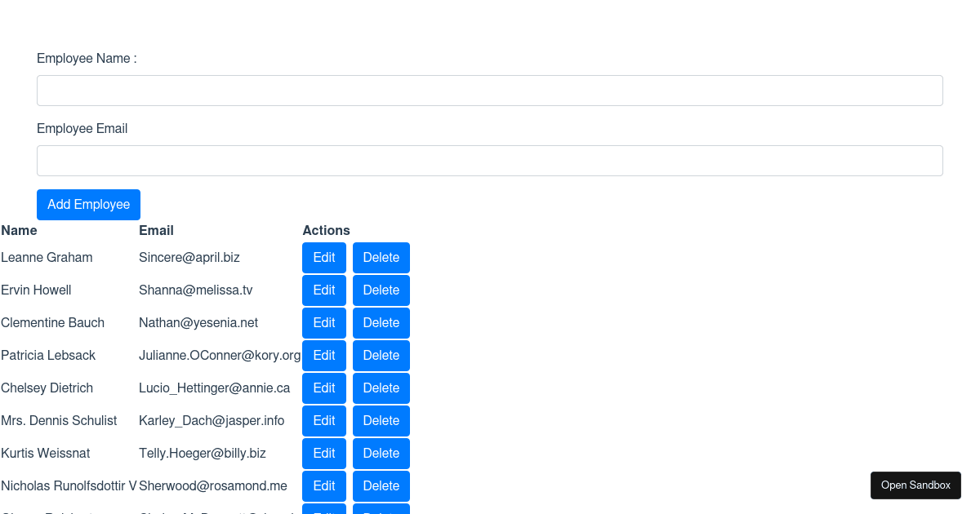Click Edit for Mrs. Dennis Schulist
The height and width of the screenshot is (514, 980).
pos(324,420)
